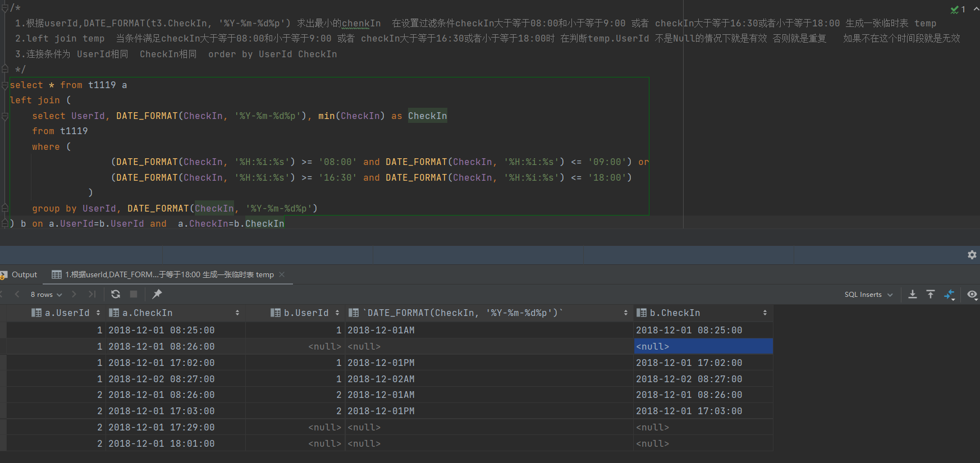Click the b.UserId column table icon
The image size is (980, 463).
pyautogui.click(x=276, y=313)
